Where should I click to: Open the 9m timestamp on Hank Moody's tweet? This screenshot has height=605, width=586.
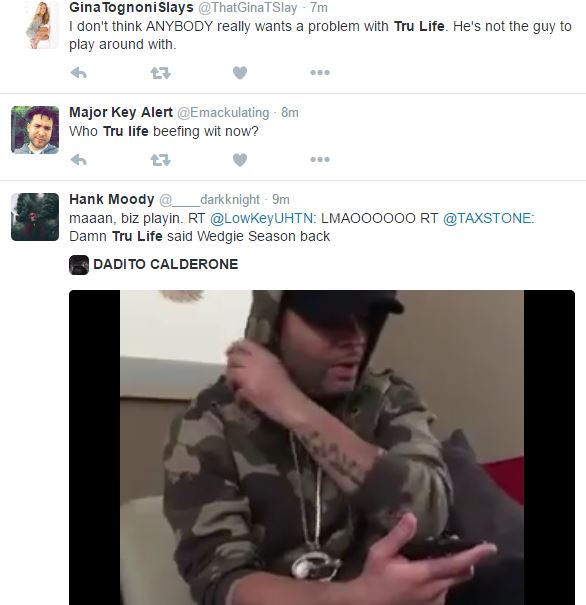pos(281,199)
